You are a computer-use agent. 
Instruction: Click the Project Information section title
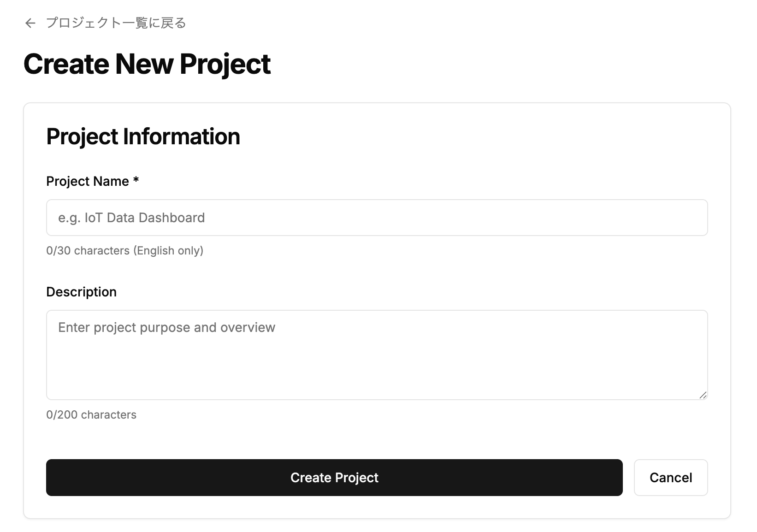[142, 136]
